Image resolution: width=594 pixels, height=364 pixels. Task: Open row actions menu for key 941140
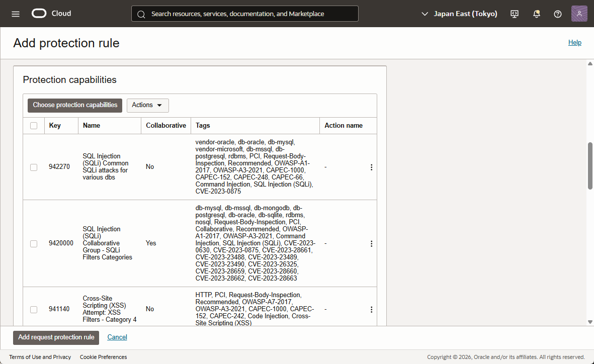click(371, 310)
